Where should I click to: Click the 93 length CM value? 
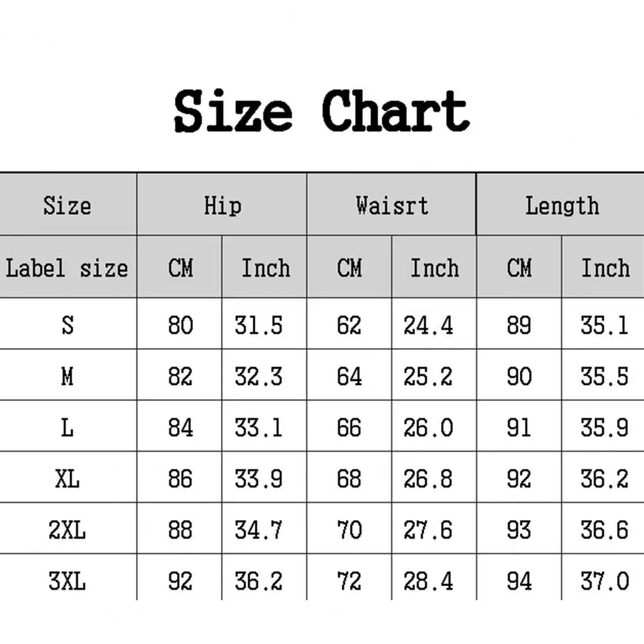tap(519, 530)
